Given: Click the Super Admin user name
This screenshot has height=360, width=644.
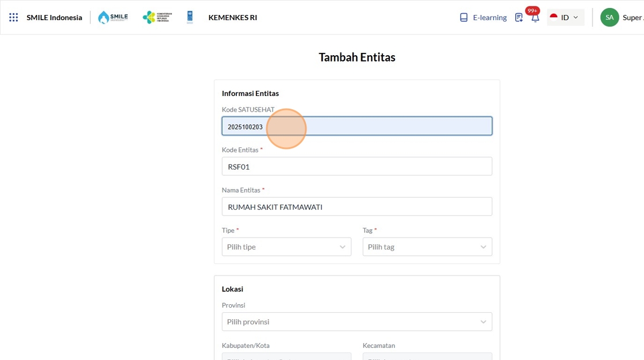Looking at the screenshot, I should [632, 17].
